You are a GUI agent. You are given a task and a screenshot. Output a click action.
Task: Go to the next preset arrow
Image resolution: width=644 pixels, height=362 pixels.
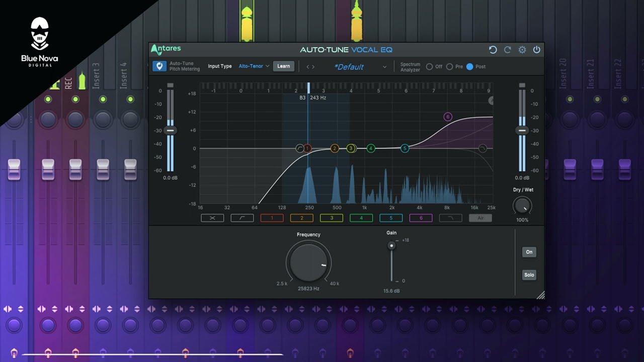coord(313,66)
